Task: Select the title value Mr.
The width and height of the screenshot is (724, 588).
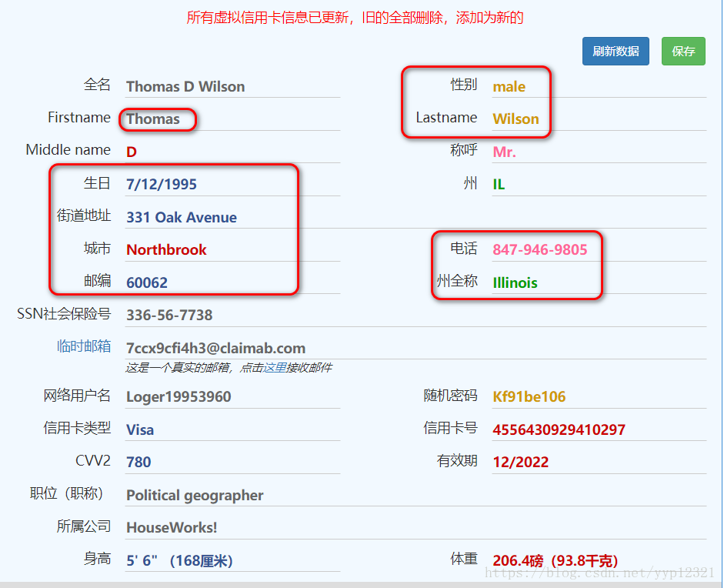Action: [504, 152]
